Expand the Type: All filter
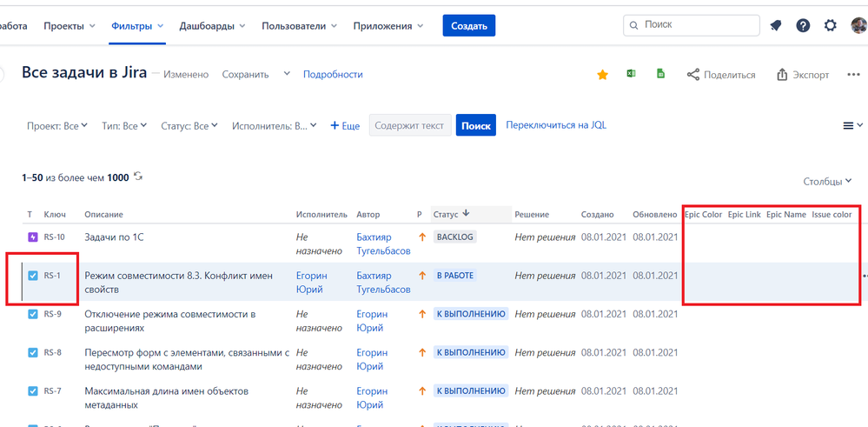The width and height of the screenshot is (868, 427). pyautogui.click(x=124, y=126)
